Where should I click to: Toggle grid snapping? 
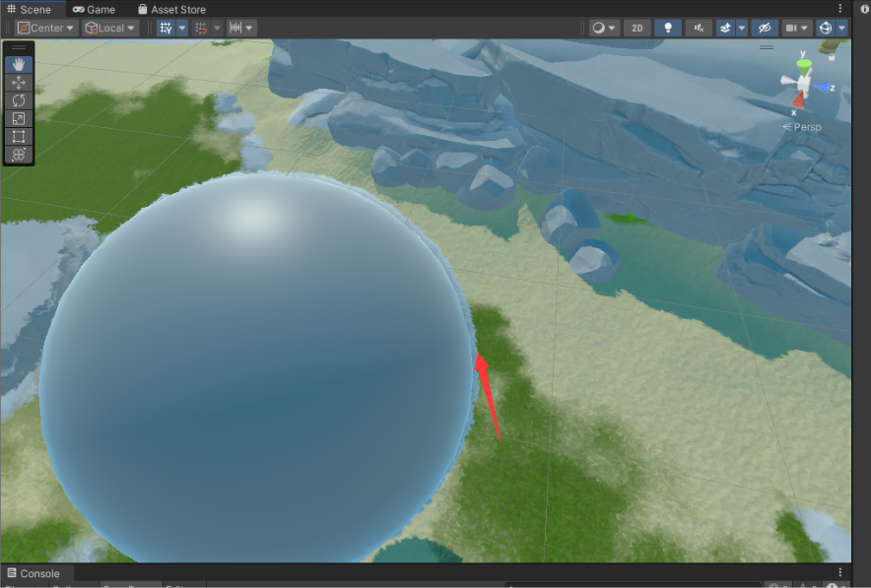[201, 28]
